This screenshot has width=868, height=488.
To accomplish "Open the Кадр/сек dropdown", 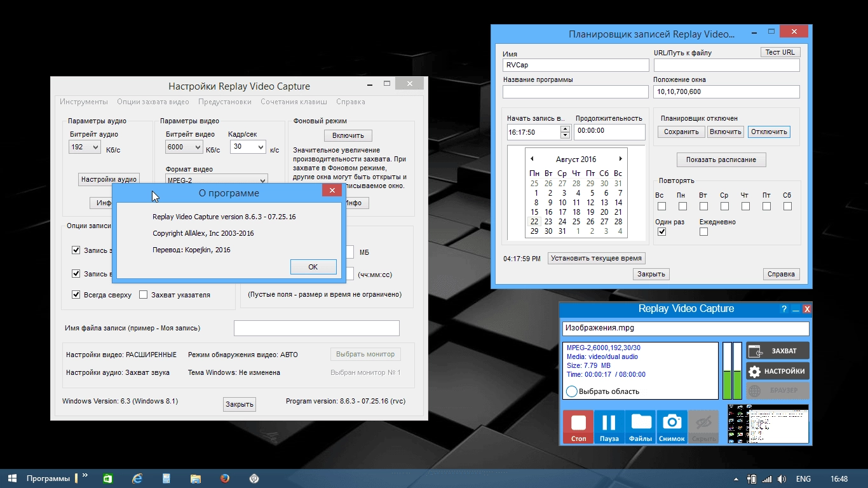I will 247,147.
